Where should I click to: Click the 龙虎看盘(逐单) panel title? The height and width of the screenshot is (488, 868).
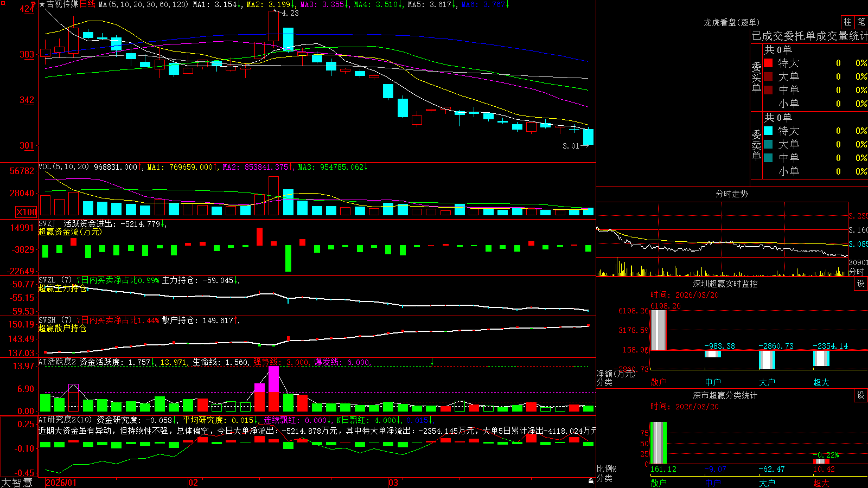(x=731, y=22)
